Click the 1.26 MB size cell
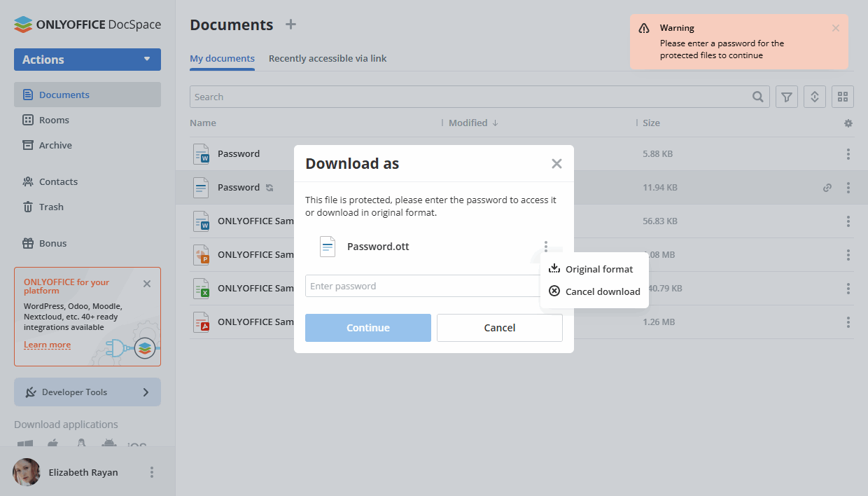Viewport: 868px width, 496px height. click(x=659, y=322)
